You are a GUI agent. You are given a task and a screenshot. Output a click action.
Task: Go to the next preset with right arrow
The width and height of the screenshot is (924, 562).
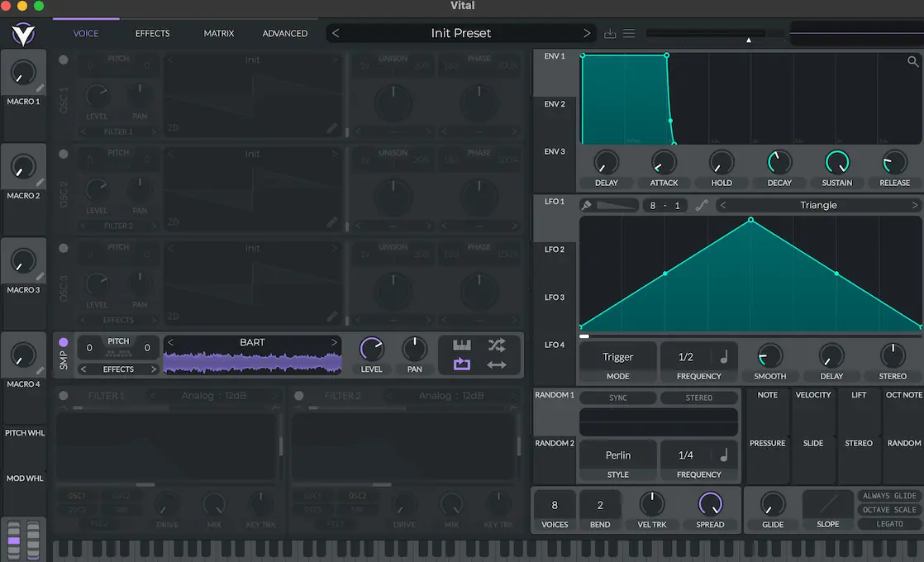[x=586, y=34]
